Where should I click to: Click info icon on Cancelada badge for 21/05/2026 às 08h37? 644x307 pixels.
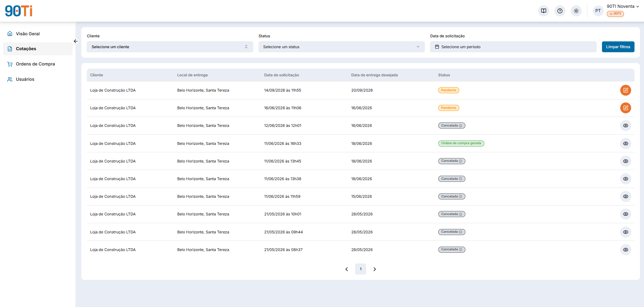tap(461, 250)
